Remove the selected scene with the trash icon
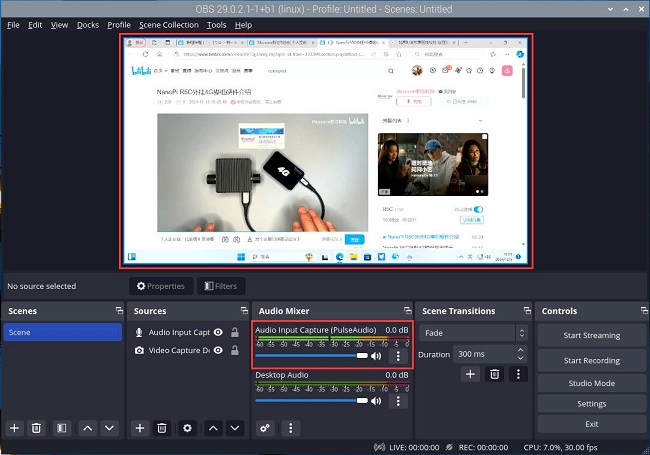The image size is (650, 455). click(x=36, y=428)
